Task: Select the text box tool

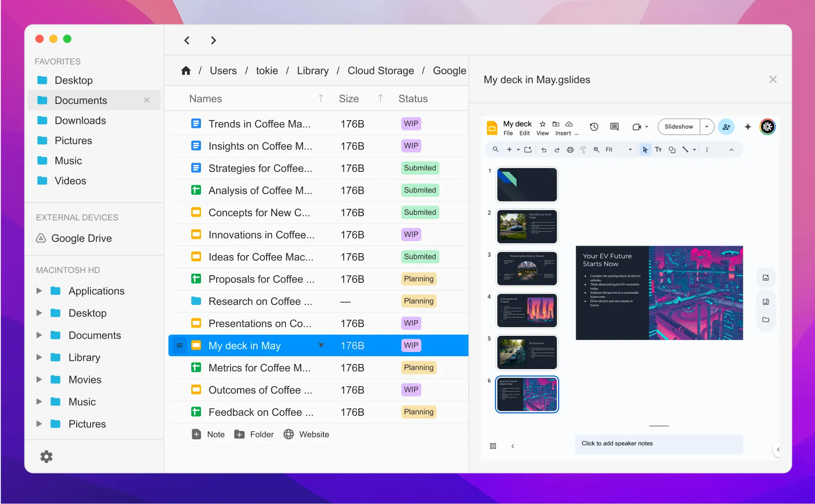Action: click(x=658, y=150)
